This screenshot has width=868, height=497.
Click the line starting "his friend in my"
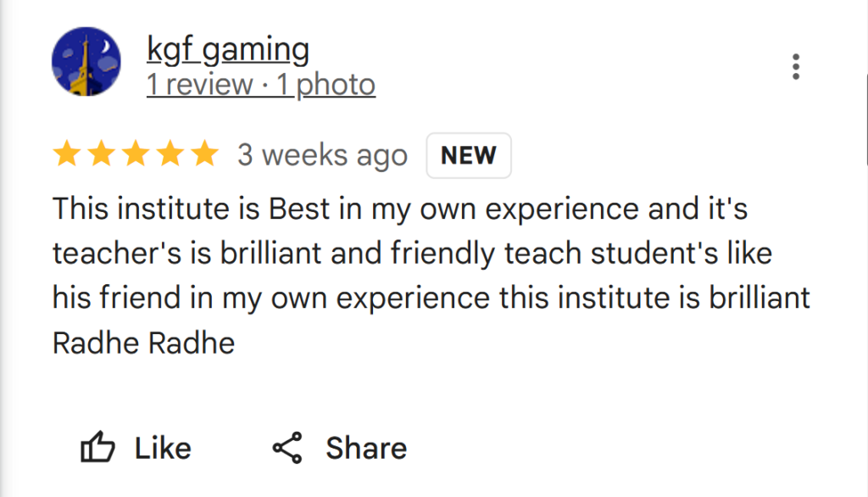[431, 298]
